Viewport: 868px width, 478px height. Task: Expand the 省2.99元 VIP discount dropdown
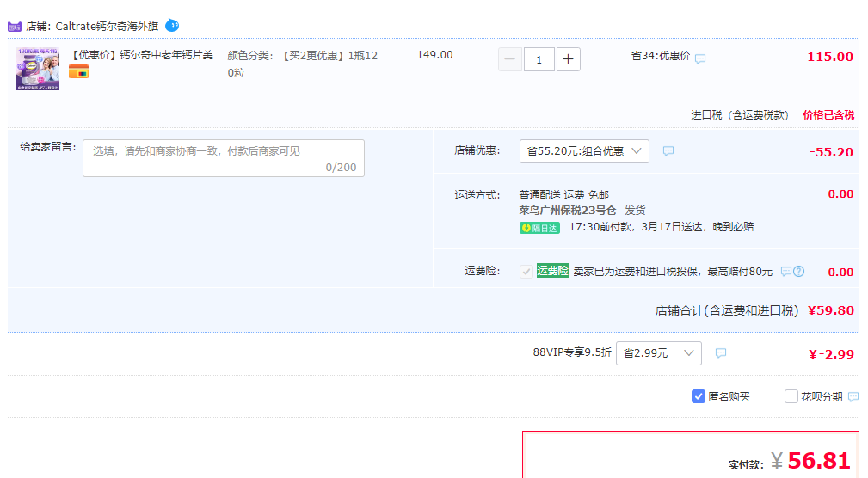click(659, 353)
